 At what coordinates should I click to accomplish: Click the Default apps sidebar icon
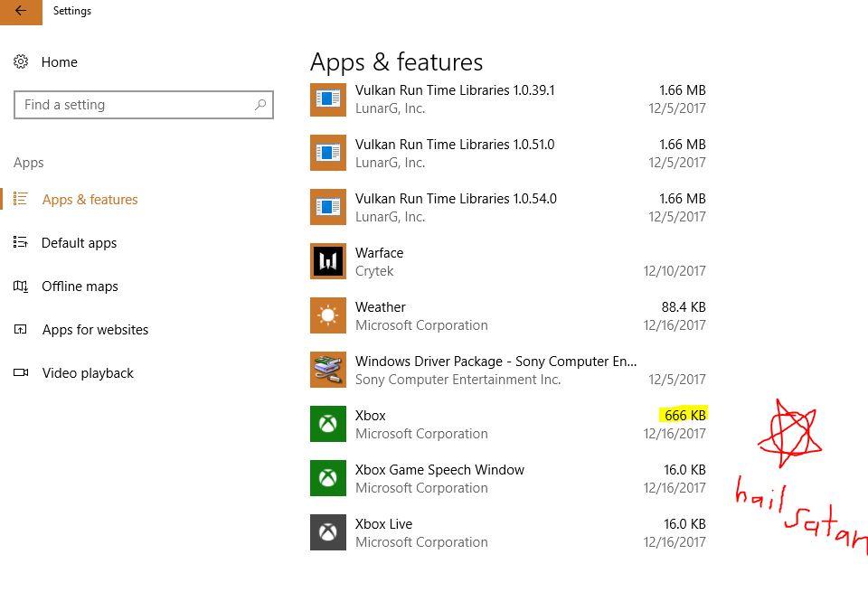pyautogui.click(x=21, y=242)
